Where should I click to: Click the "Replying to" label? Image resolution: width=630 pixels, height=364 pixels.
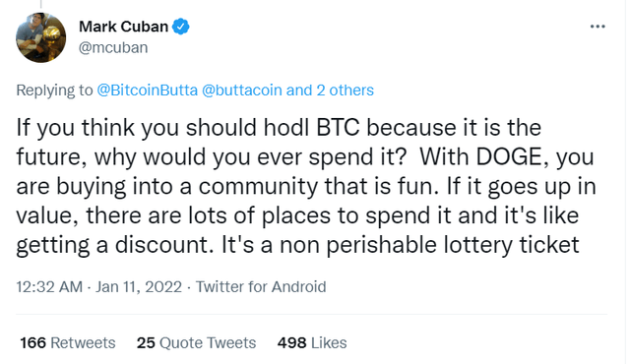[x=54, y=91]
